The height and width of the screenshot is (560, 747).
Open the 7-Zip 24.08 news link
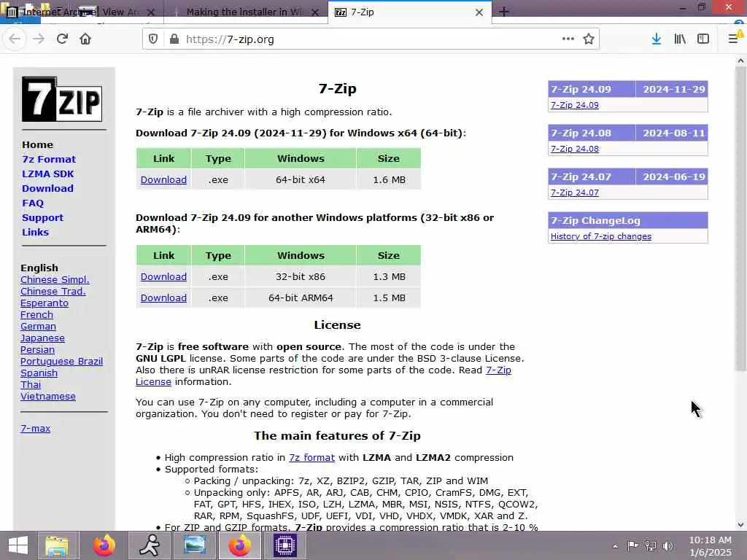click(x=575, y=149)
